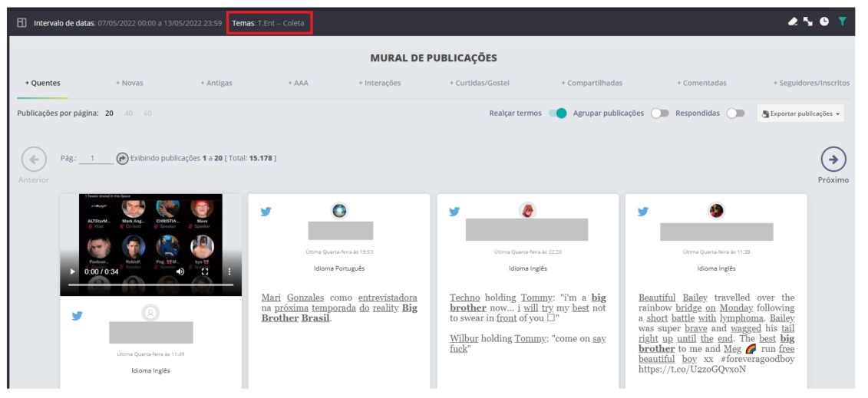Click the green filter funnel icon

842,21
